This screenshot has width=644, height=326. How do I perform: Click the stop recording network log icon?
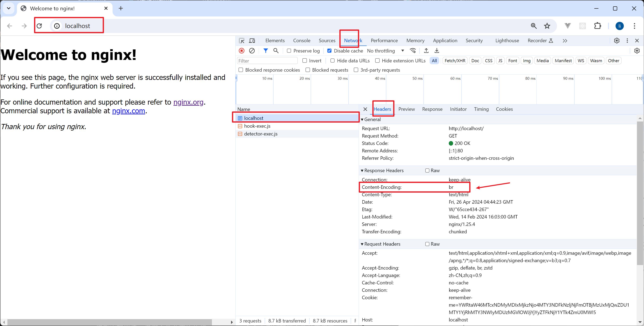click(x=242, y=51)
